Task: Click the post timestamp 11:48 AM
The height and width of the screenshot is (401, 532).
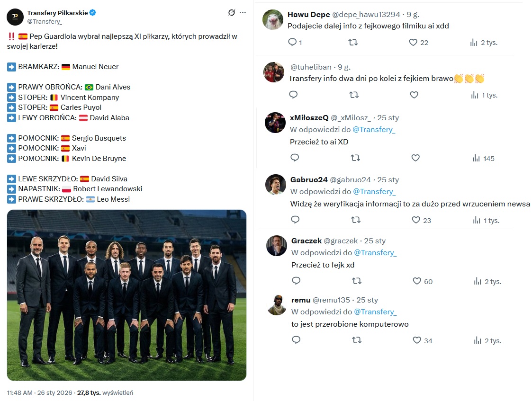Action: (19, 392)
